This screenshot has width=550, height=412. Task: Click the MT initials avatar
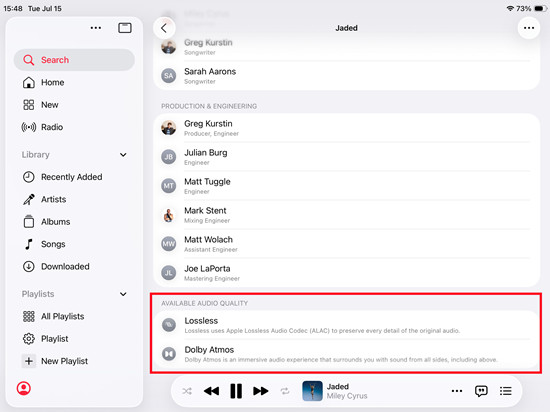pyautogui.click(x=169, y=186)
